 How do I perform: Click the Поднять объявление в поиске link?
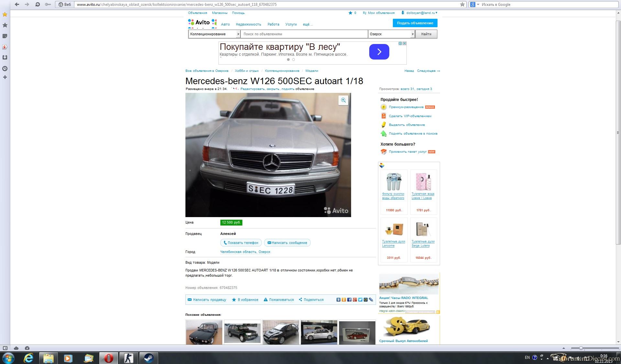tap(413, 134)
